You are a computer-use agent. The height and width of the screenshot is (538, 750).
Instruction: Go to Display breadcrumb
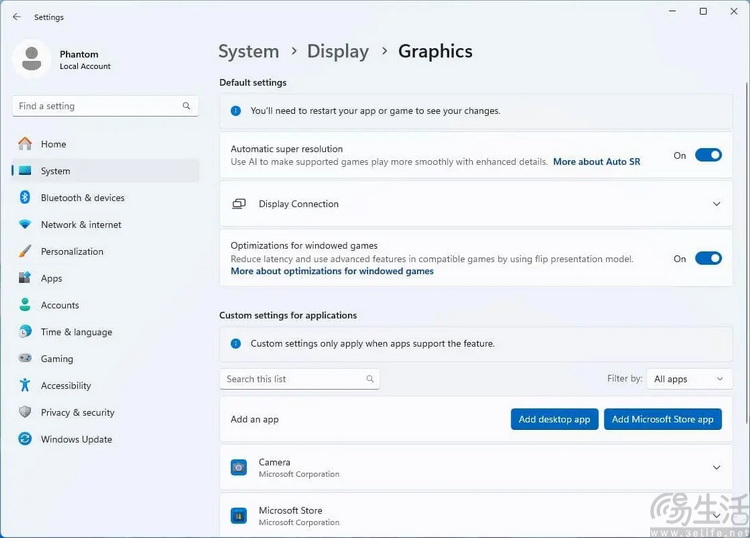click(x=338, y=51)
